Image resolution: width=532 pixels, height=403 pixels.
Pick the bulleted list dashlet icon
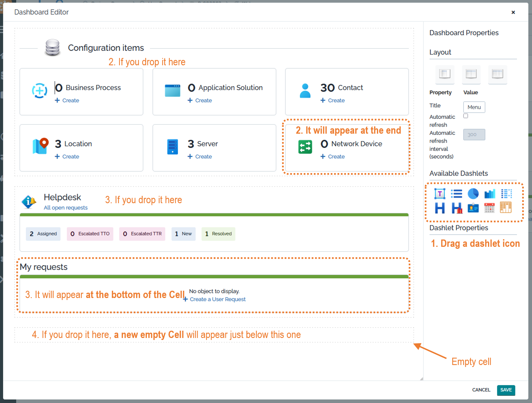pos(456,194)
